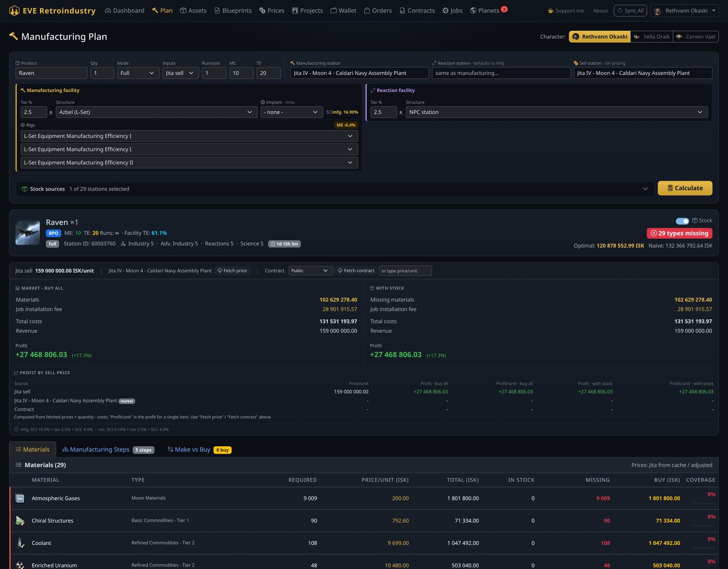Click the BPO badge under Raven
Screen dimensions: 728x569
coord(54,233)
